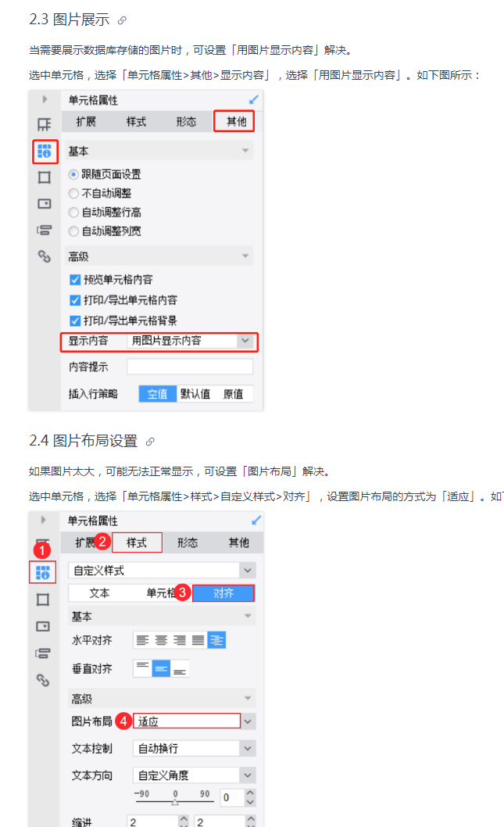Choose the justified horizontal alignment icon

[x=198, y=640]
